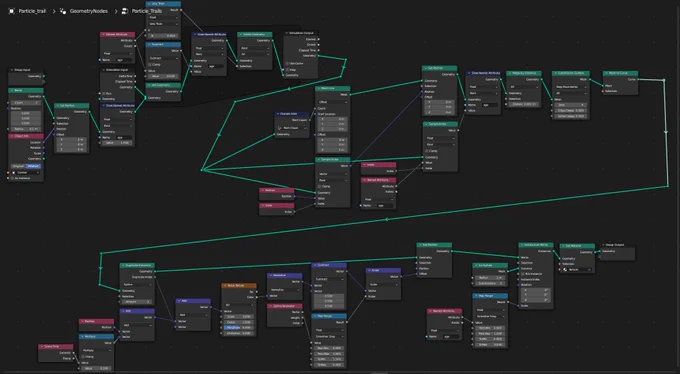Toggle As Instance checkbox in Object Info
Image resolution: width=680 pixels, height=374 pixels.
[x=13, y=178]
